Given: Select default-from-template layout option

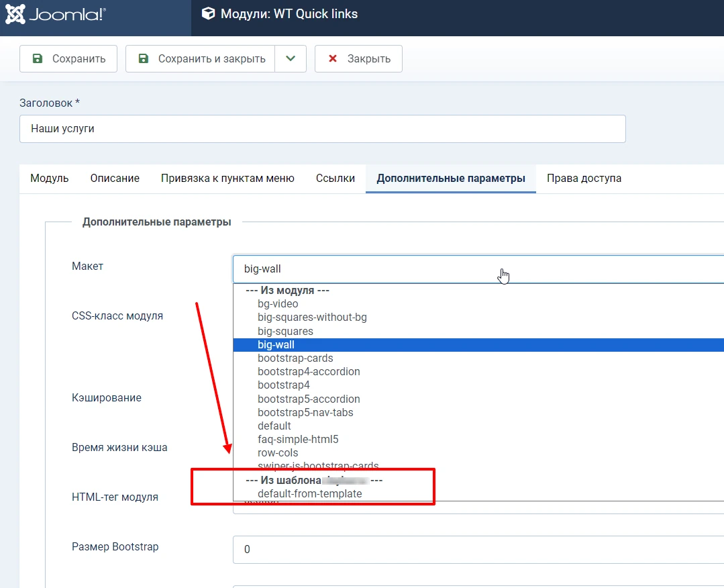Looking at the screenshot, I should [309, 494].
